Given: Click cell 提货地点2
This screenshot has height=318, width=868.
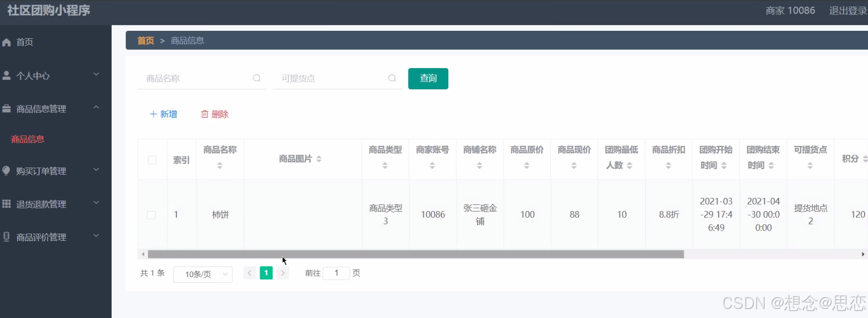Looking at the screenshot, I should tap(810, 215).
